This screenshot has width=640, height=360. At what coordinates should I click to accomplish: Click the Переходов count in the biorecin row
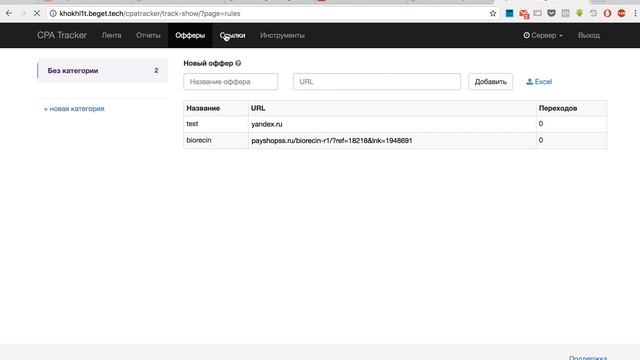click(x=541, y=140)
